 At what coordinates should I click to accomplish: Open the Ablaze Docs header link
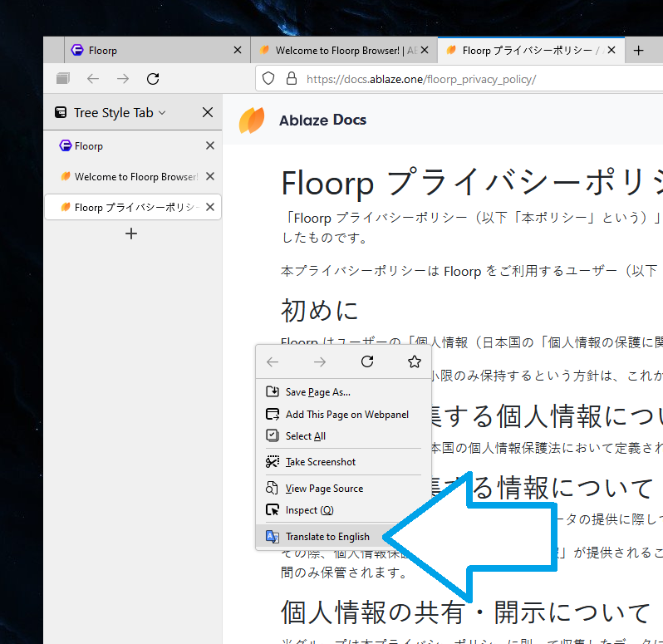point(322,120)
